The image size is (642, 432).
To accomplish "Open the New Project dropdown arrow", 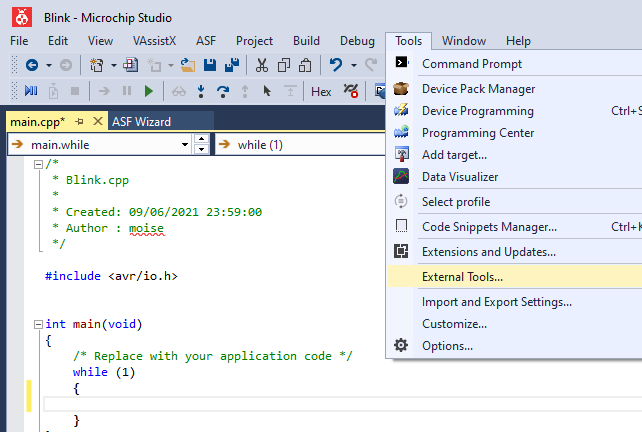I will [114, 66].
